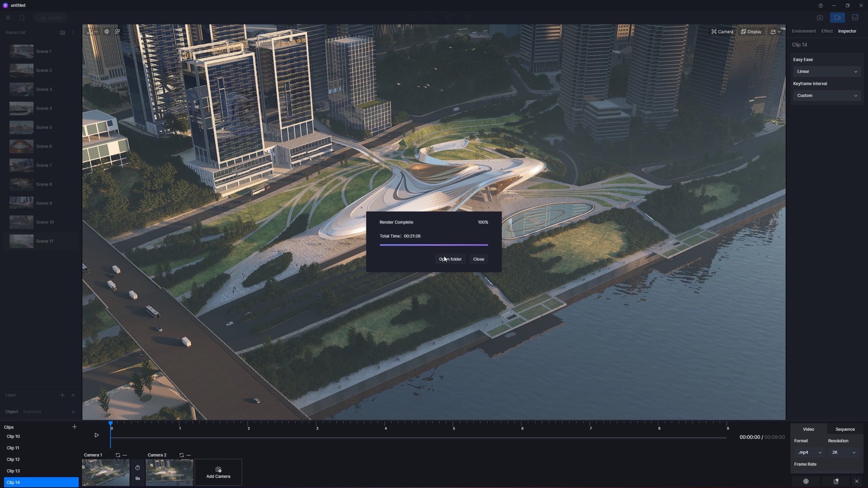This screenshot has width=868, height=488.
Task: Collapse the Object Imported section
Action: (73, 412)
